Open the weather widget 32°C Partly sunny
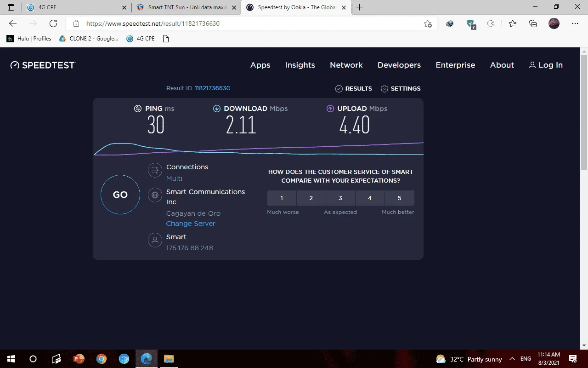 [x=469, y=359]
